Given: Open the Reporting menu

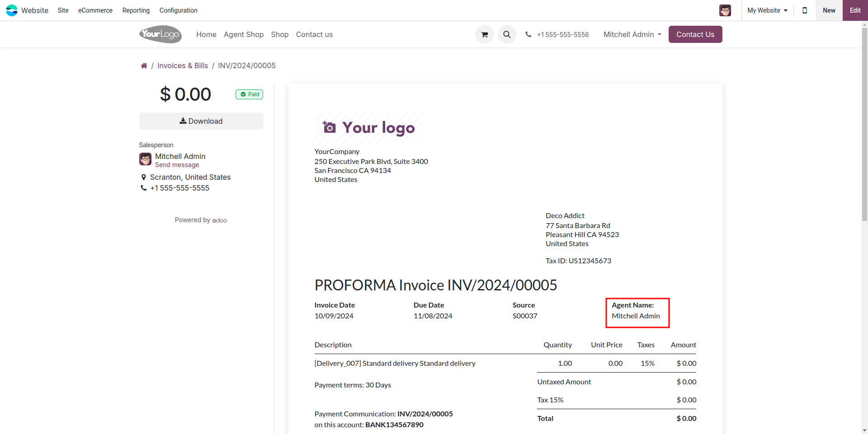Looking at the screenshot, I should click(x=136, y=10).
